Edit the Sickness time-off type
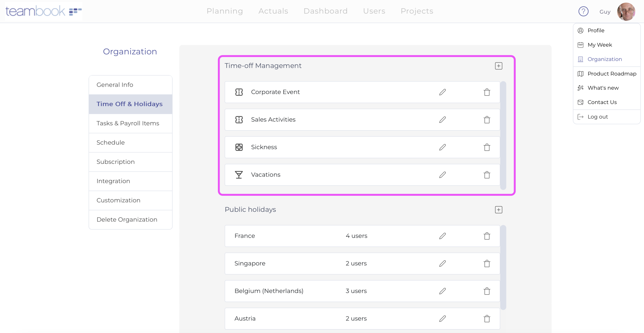644x333 pixels. [x=442, y=147]
